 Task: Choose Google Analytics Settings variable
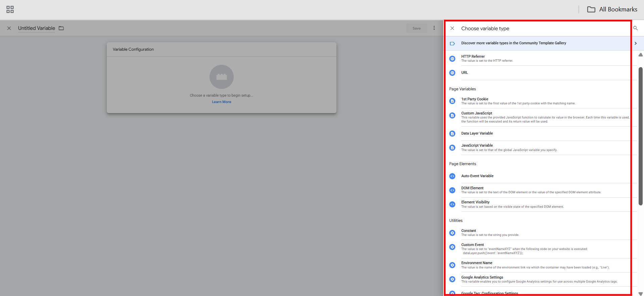click(x=543, y=279)
